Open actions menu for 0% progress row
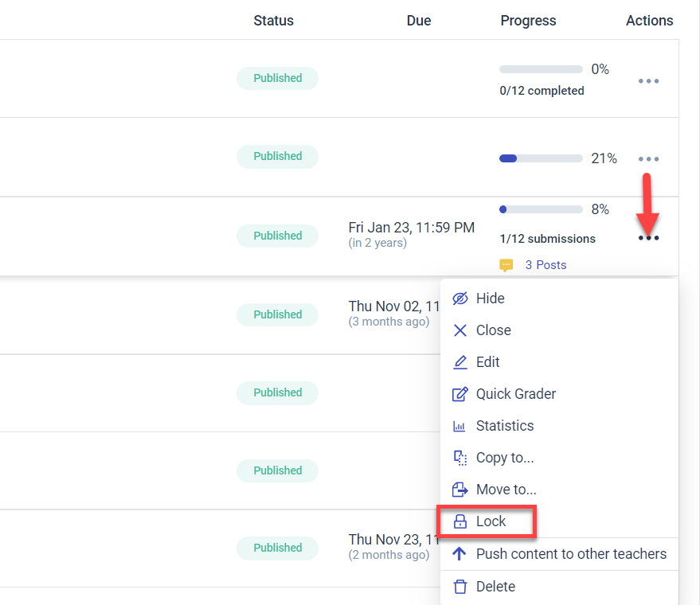Viewport: 700px width, 605px height. point(648,80)
